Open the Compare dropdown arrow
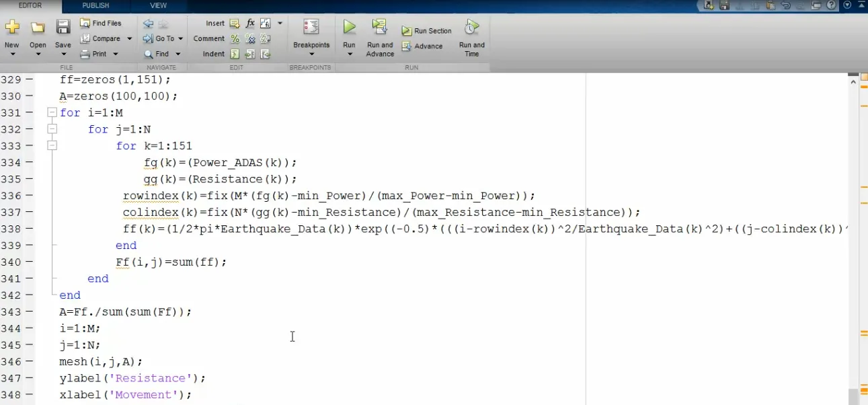The height and width of the screenshot is (405, 868). click(x=129, y=39)
